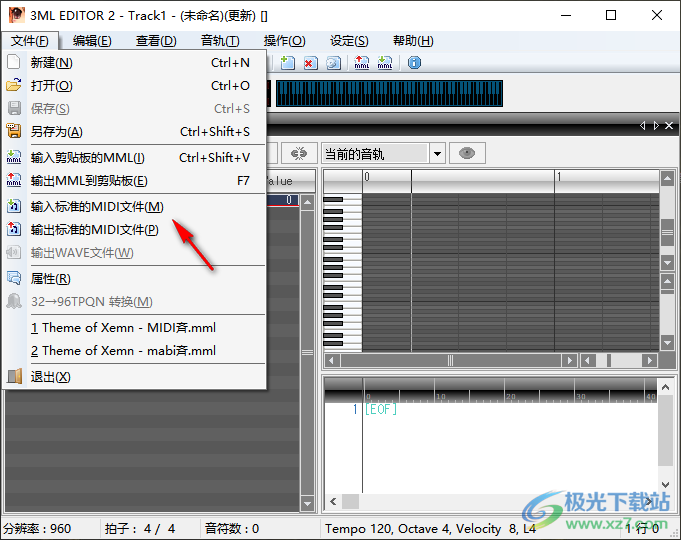Viewport: 681px width, 540px height.
Task: Choose 输入标准的MIDI文件(M) menu entry
Action: click(x=135, y=207)
